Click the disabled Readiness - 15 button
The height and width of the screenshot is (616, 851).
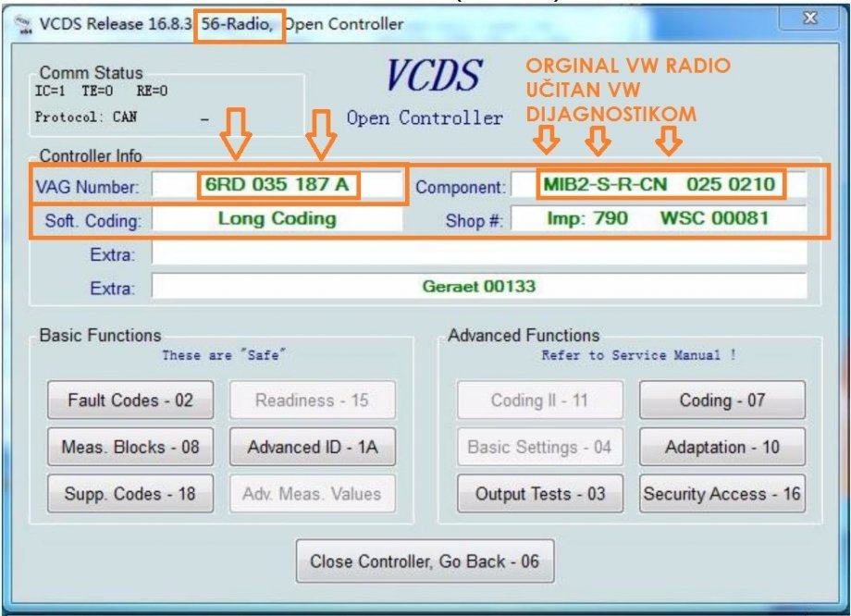312,400
